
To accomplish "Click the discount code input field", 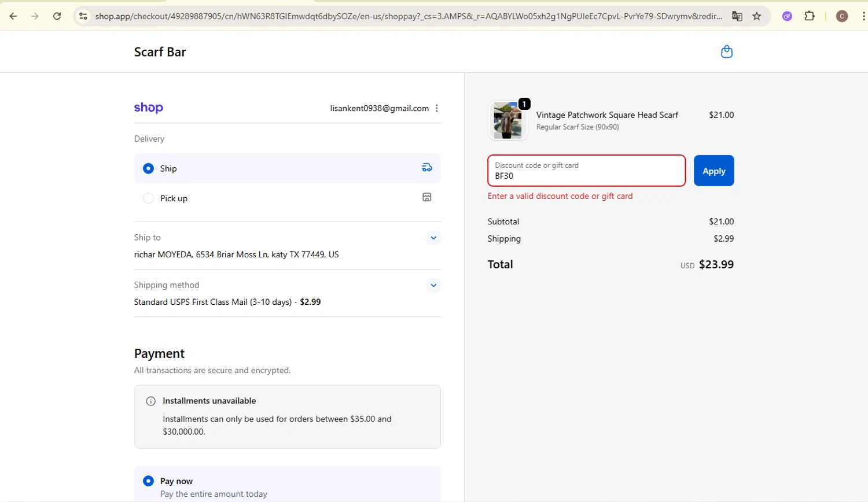I will tap(587, 171).
